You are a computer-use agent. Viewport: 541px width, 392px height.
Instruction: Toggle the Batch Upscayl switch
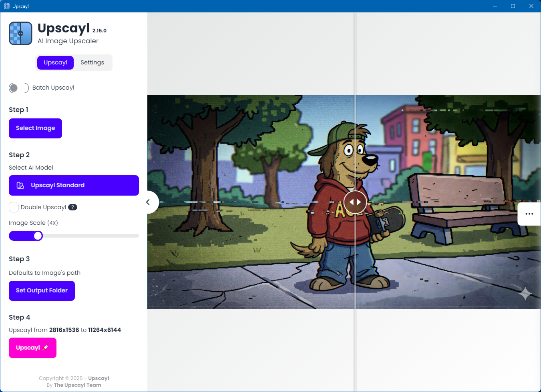[x=19, y=88]
